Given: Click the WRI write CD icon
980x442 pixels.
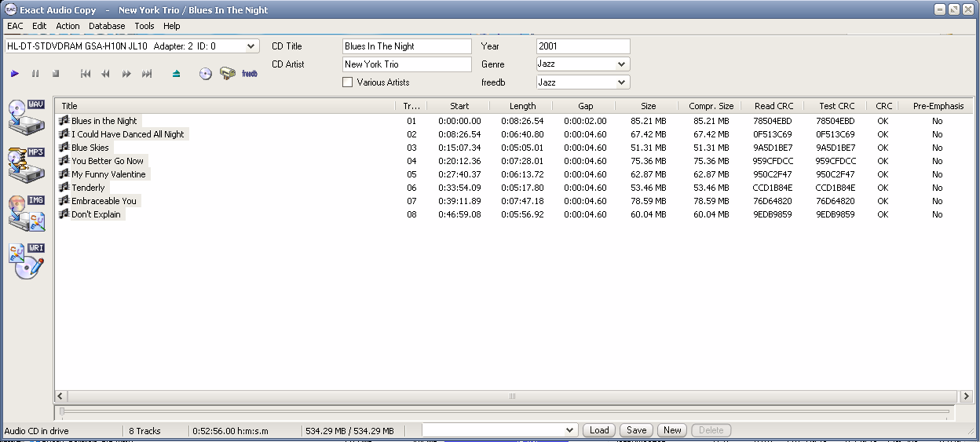Looking at the screenshot, I should click(27, 261).
